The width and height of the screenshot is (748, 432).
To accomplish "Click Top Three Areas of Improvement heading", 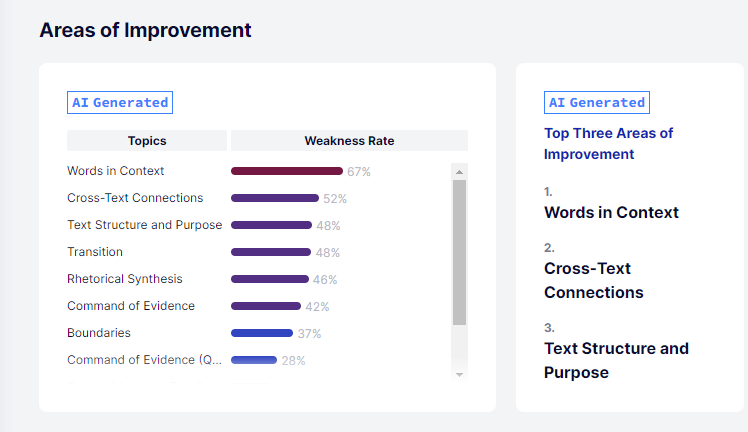I will coord(608,144).
